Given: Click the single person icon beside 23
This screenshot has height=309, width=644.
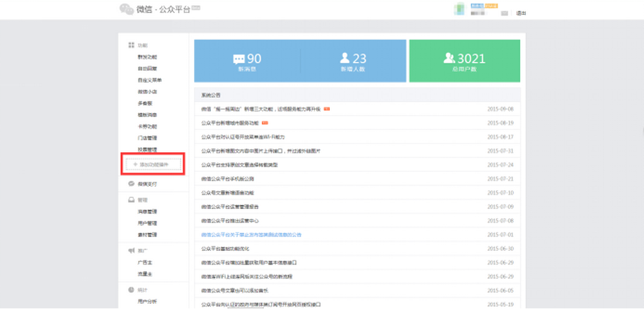Looking at the screenshot, I should click(x=345, y=59).
